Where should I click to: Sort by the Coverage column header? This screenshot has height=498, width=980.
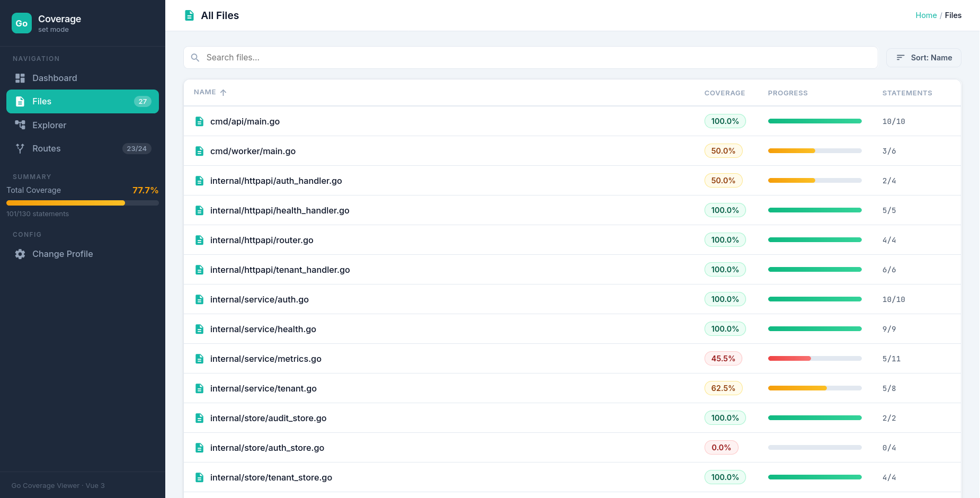724,93
